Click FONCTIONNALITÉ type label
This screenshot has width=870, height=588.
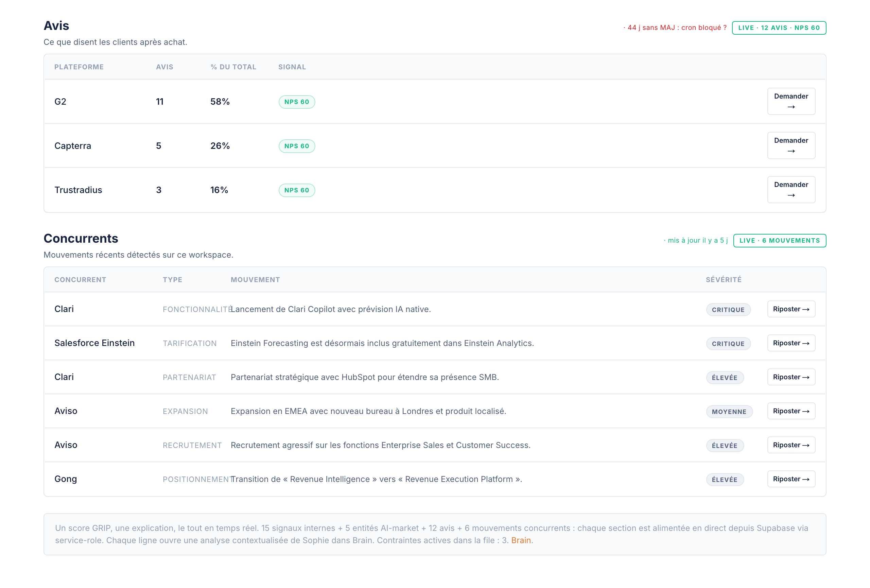point(198,310)
